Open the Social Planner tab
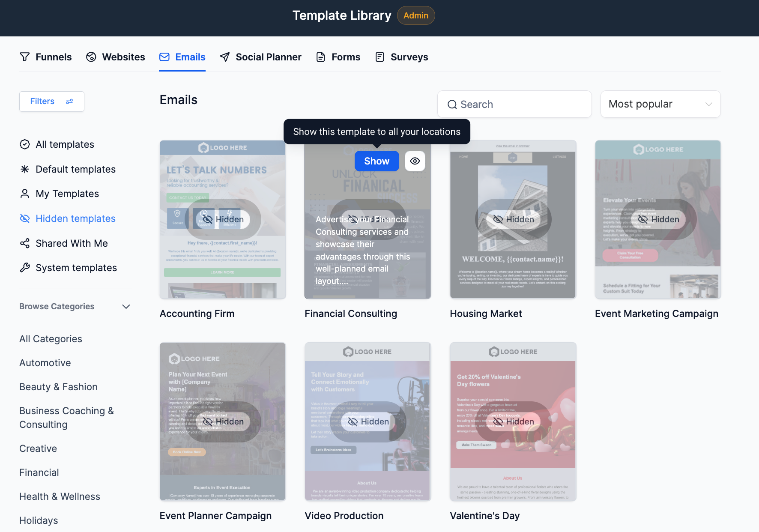Screen dimensions: 759x532 pos(261,57)
